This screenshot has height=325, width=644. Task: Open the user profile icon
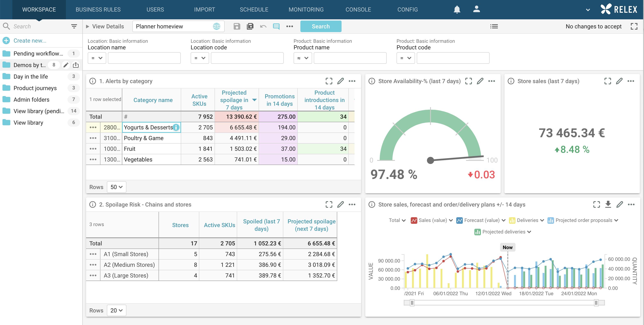(476, 9)
